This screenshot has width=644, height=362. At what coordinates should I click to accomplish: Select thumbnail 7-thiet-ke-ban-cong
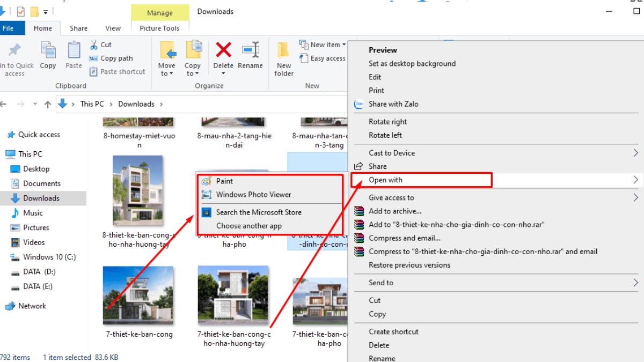pos(138,295)
